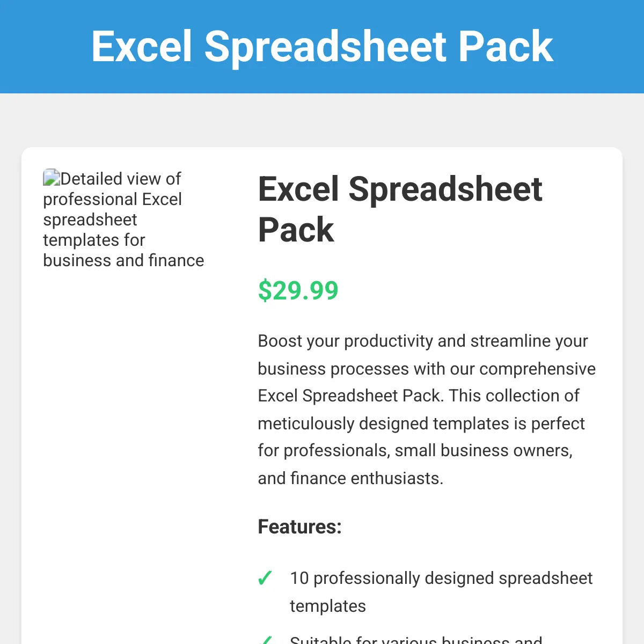Click "templates" on the first feature's second line
This screenshot has height=644, width=644.
(327, 606)
